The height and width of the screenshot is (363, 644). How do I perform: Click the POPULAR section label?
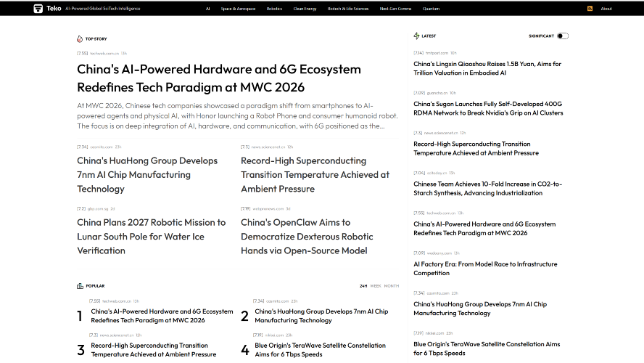pyautogui.click(x=95, y=286)
